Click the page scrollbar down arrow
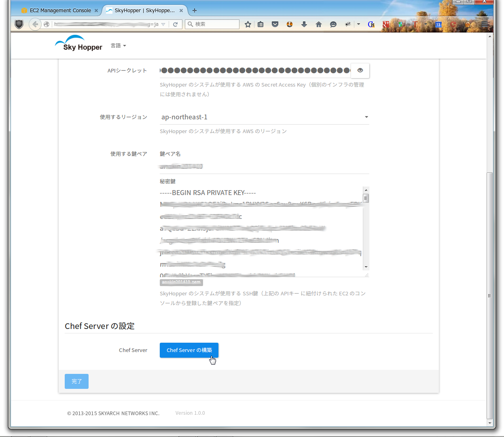504x437 pixels. pos(490,423)
